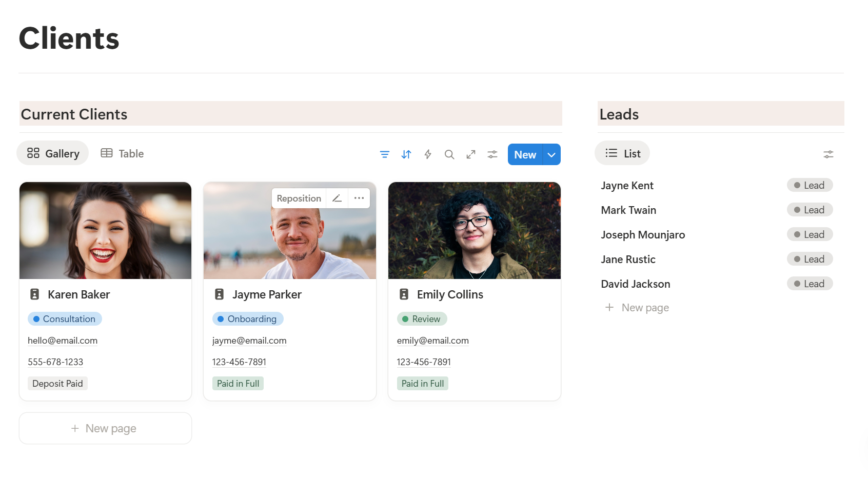Select the List view tab in Leads

622,153
